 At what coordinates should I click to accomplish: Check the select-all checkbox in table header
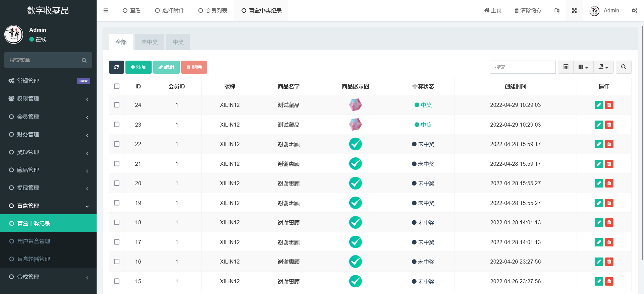point(117,86)
